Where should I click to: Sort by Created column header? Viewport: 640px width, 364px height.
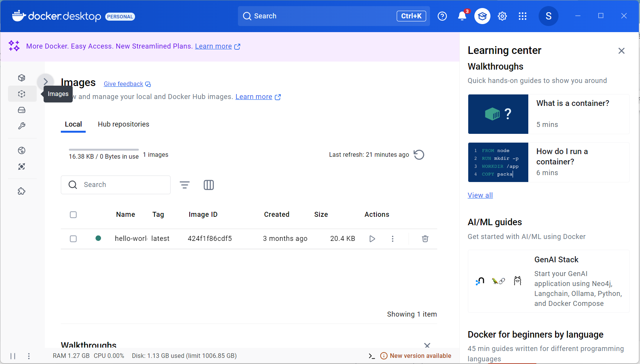[x=277, y=215]
